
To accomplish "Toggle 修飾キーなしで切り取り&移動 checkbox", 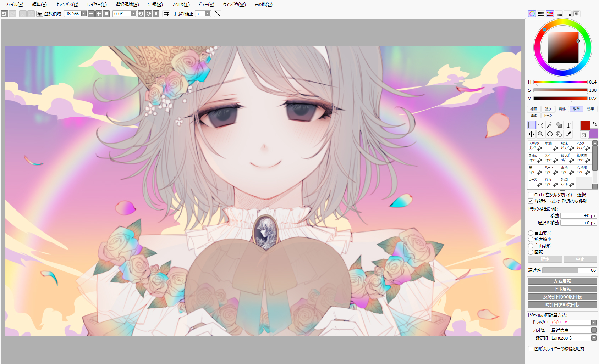I will [531, 201].
